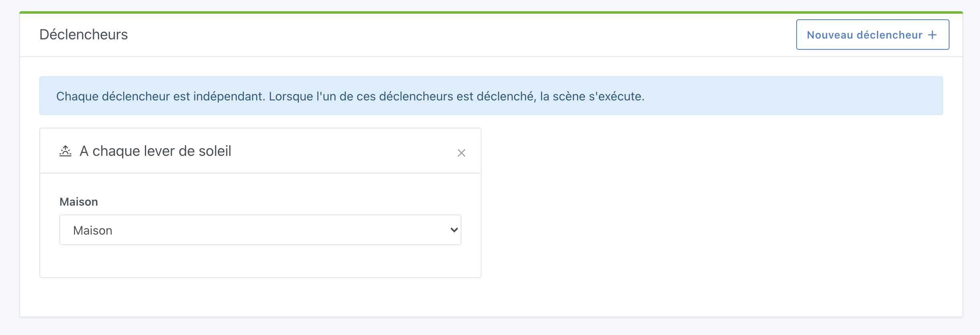Click the Maison field label
Screen dimensions: 980x335
point(79,202)
